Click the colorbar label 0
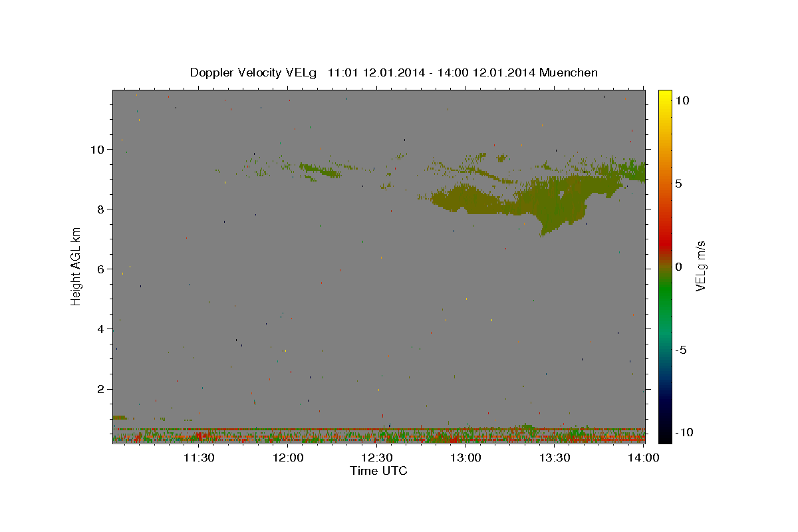The width and height of the screenshot is (798, 532). pyautogui.click(x=678, y=267)
